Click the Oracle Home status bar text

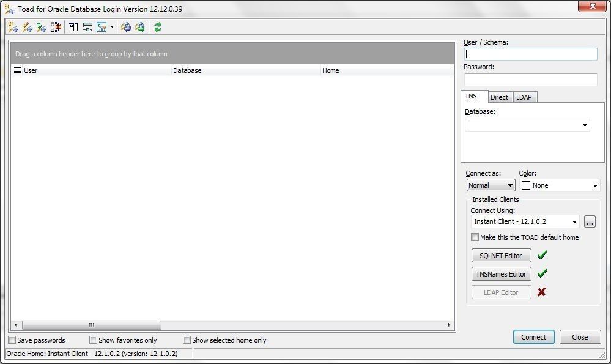92,354
